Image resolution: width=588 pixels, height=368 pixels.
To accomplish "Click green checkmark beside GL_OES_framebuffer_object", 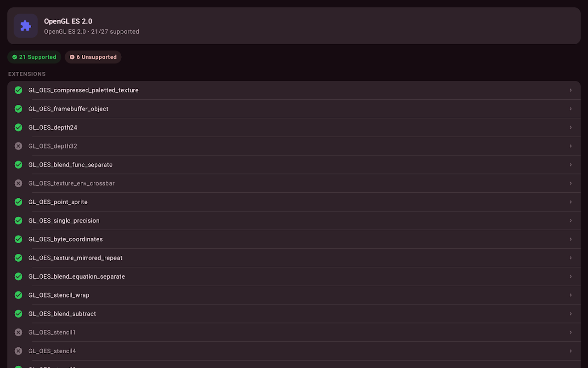I will (18, 109).
